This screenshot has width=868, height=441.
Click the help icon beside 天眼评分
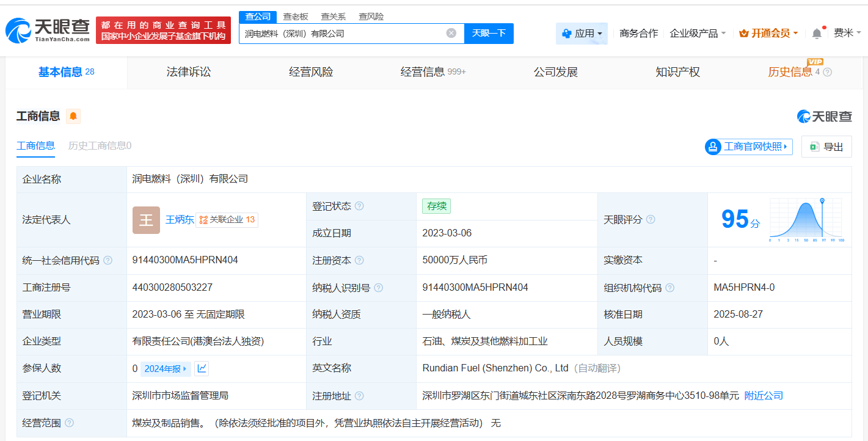[x=651, y=219]
